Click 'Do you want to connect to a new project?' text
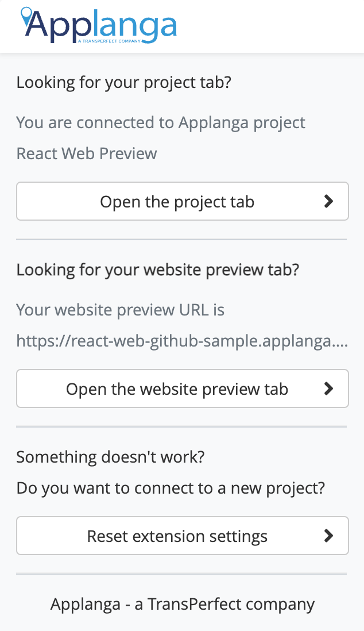This screenshot has width=364, height=631. click(x=171, y=488)
